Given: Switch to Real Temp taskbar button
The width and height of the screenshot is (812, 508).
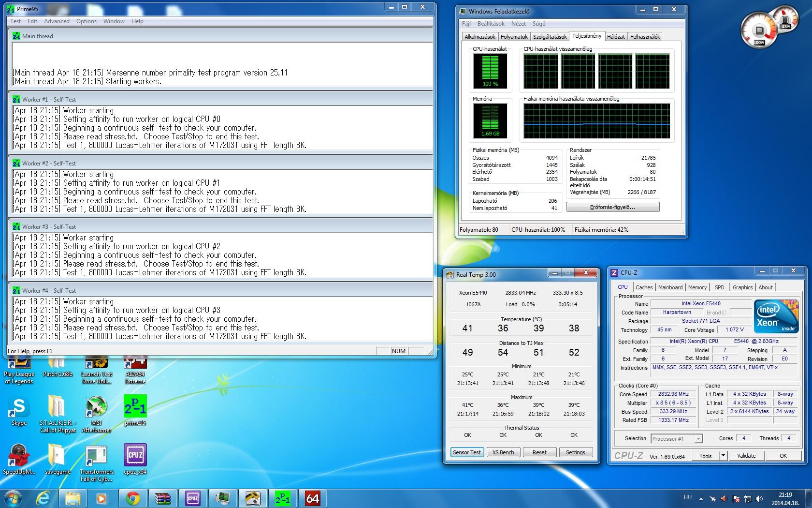Looking at the screenshot, I should [252, 498].
